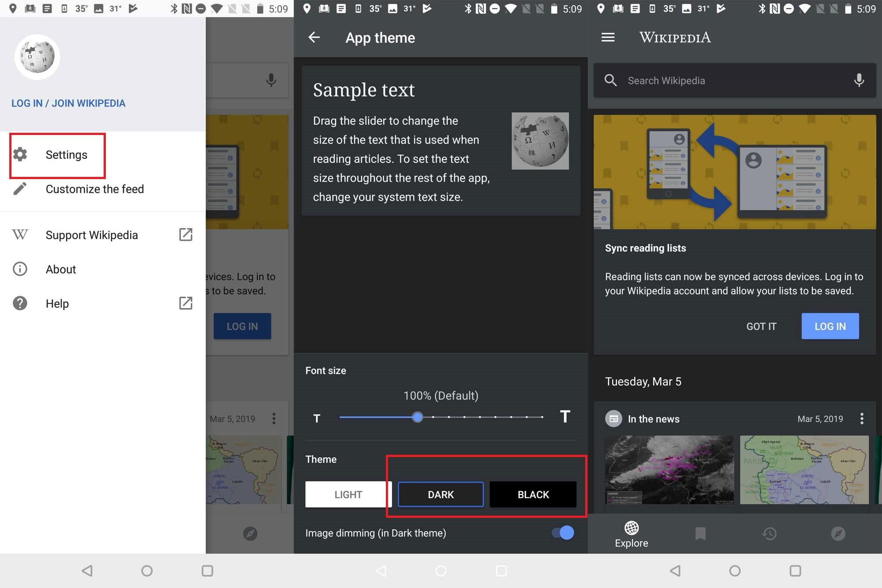Choose Customize the feed in the drawer
Screen dimensions: 882x588
pos(103,189)
